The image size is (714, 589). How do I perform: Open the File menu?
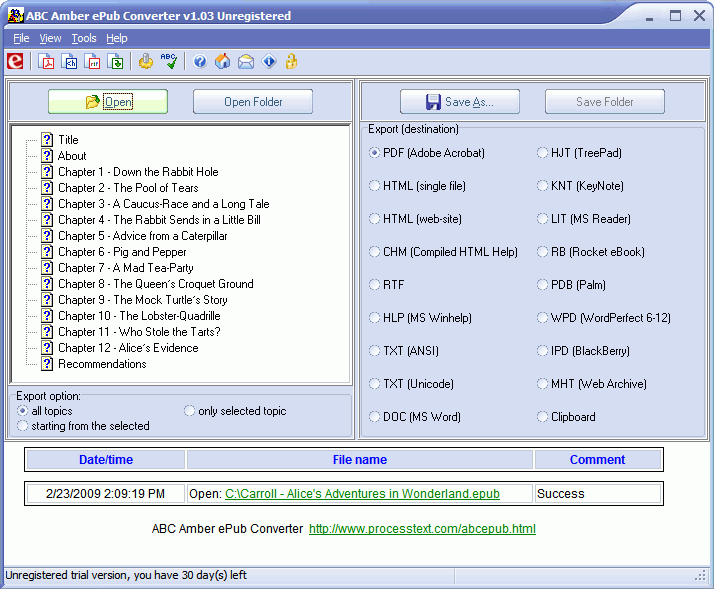(21, 38)
